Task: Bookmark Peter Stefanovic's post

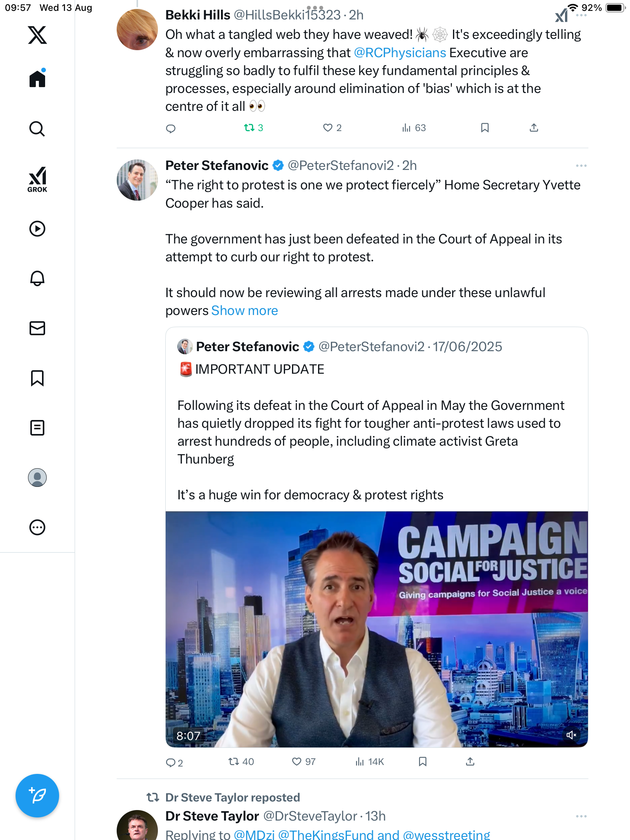Action: [423, 761]
